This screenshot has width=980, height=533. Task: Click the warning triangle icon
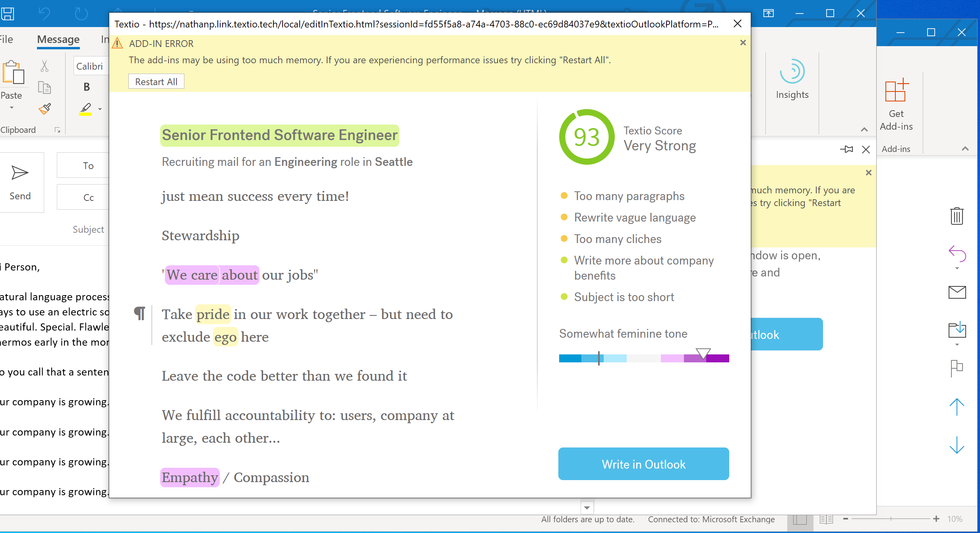117,43
